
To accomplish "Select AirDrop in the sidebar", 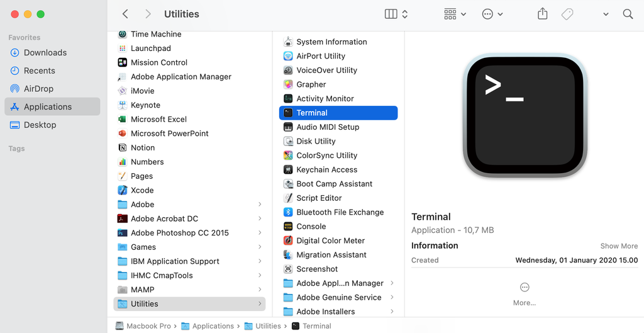I will click(x=38, y=89).
